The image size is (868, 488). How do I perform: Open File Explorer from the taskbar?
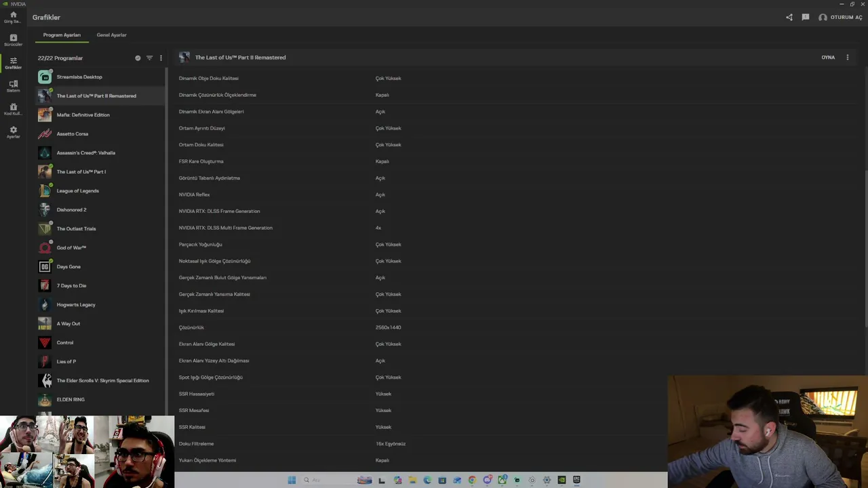[x=412, y=480]
